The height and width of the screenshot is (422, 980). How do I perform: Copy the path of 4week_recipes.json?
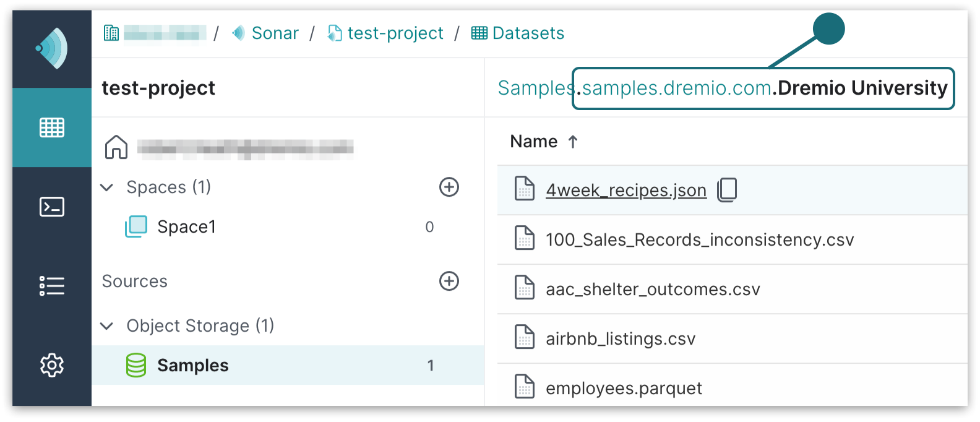727,190
